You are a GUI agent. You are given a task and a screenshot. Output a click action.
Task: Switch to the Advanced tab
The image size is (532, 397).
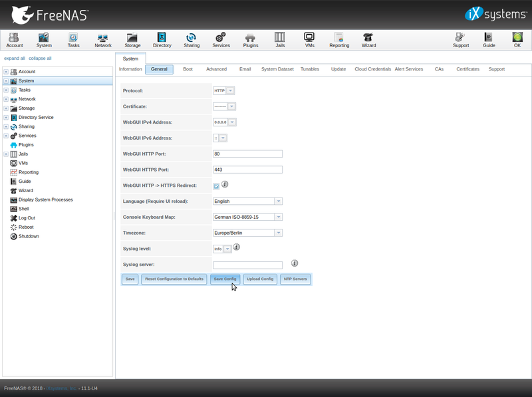216,69
